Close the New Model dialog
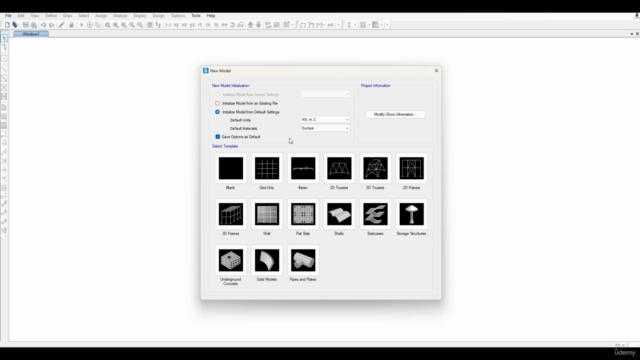The image size is (640, 360). (x=436, y=71)
